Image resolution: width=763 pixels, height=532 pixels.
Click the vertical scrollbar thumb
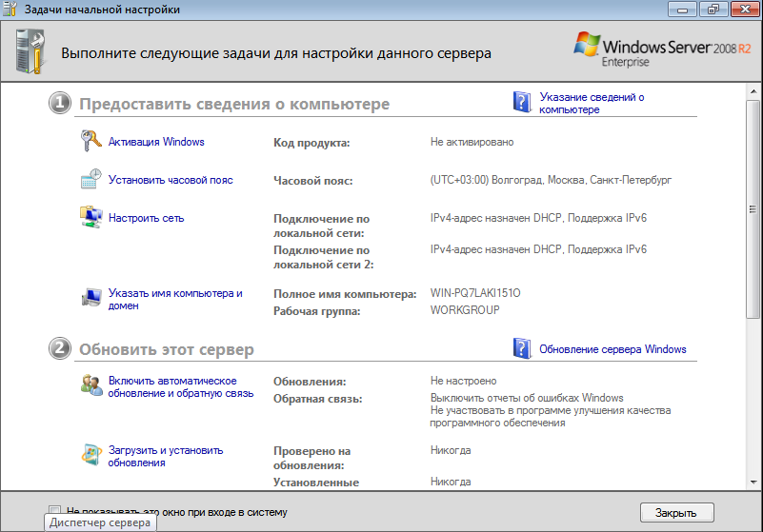(x=753, y=209)
